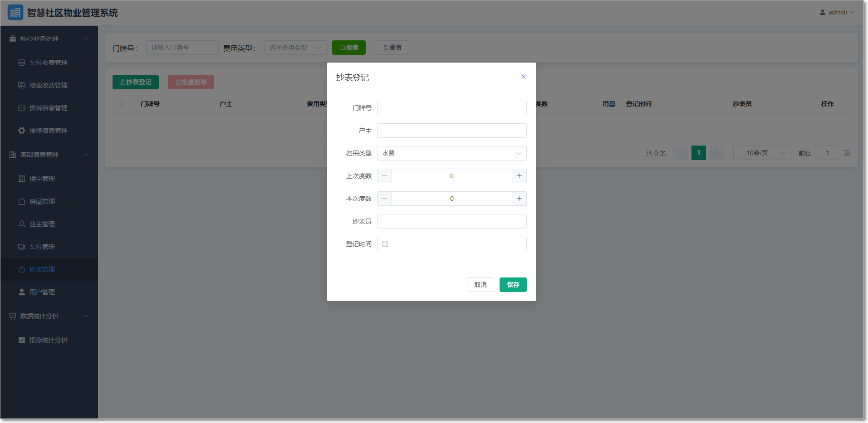
Task: Click the 操作 column header
Action: click(828, 104)
